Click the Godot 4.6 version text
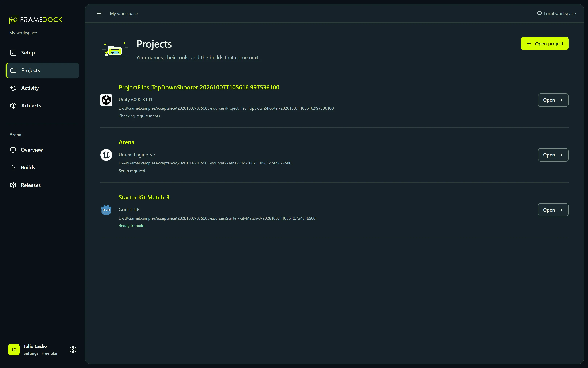 pos(129,210)
